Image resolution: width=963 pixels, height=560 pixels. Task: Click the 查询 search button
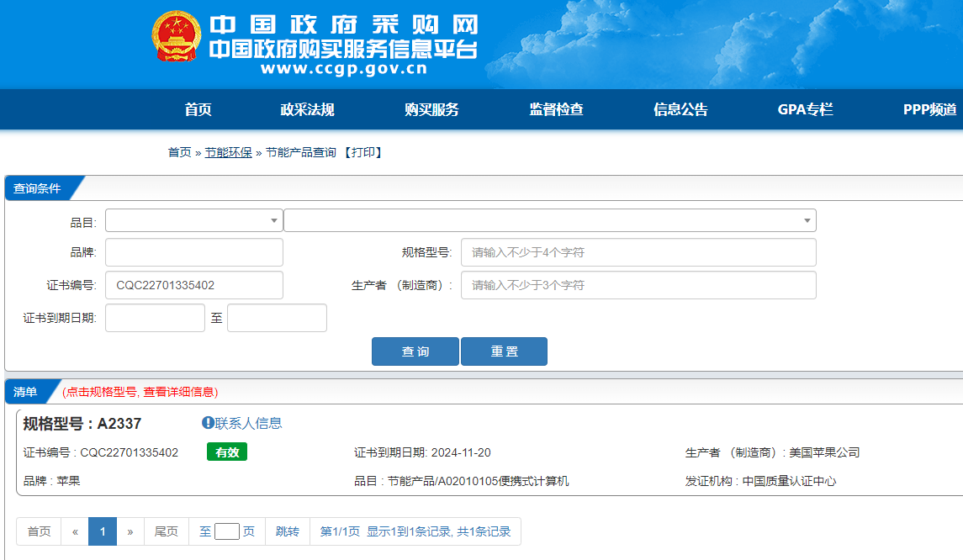tap(415, 351)
